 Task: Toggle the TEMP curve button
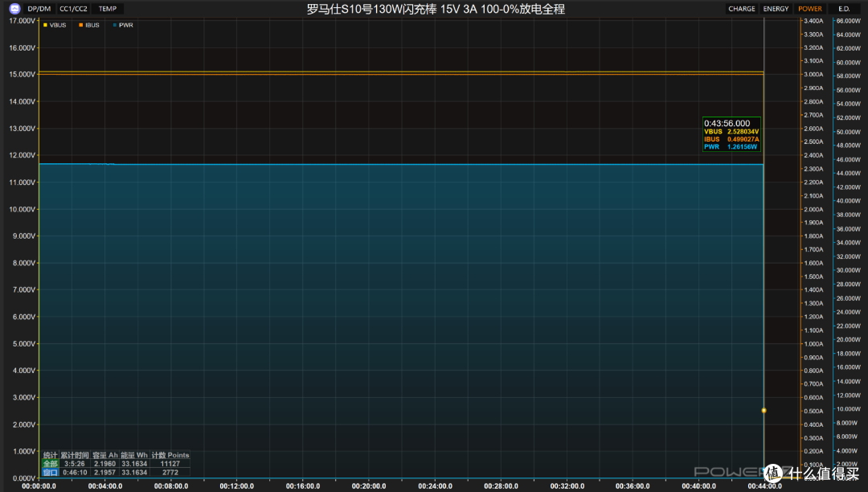point(108,9)
